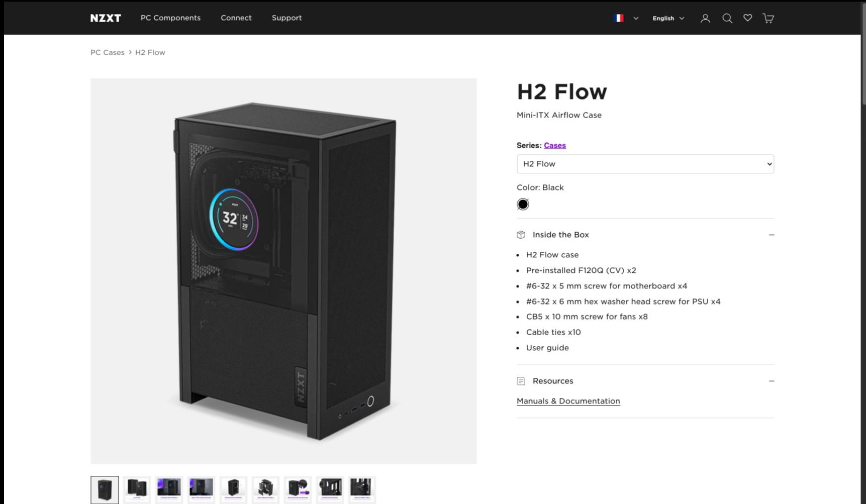Click the main H2 Flow product image

(283, 271)
